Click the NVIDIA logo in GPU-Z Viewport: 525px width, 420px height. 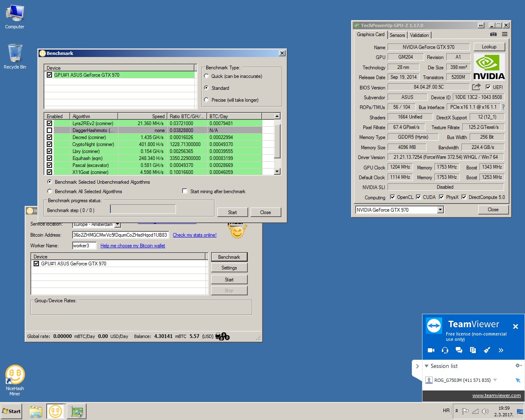489,67
